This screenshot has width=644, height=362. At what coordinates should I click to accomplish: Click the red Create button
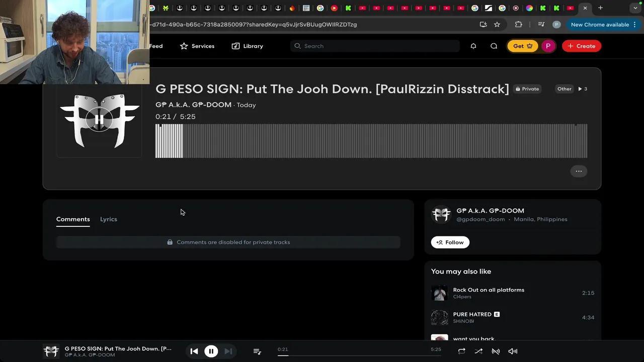(x=581, y=46)
